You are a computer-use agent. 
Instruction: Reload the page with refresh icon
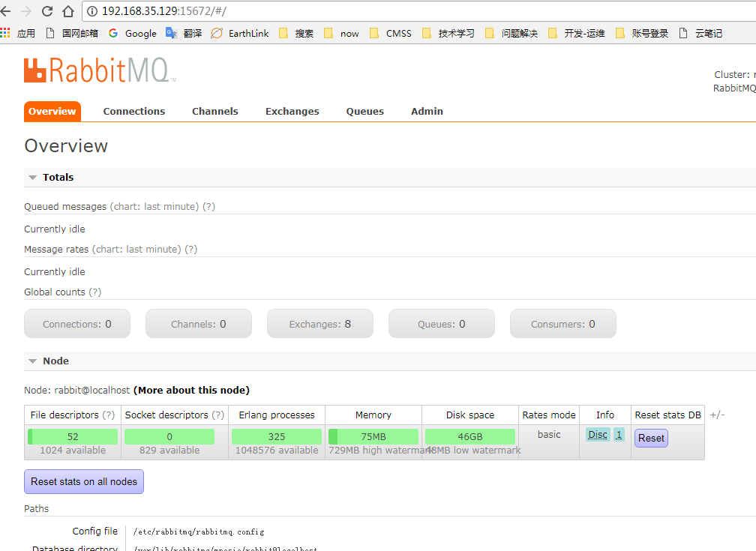pyautogui.click(x=47, y=11)
